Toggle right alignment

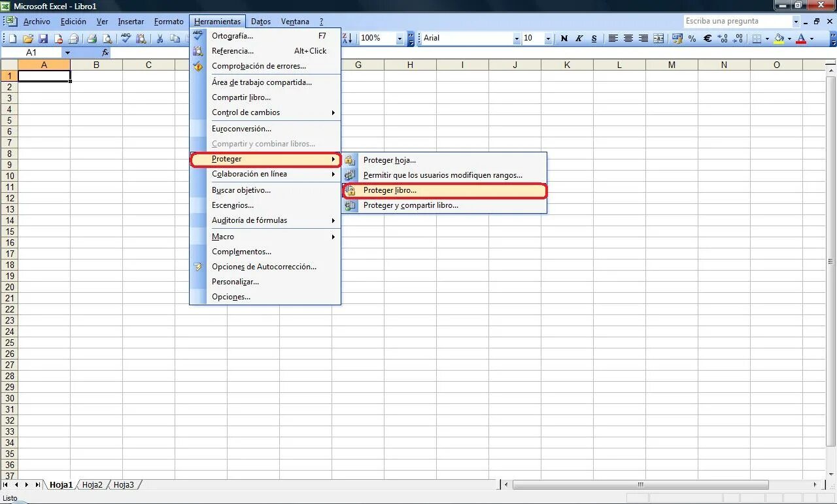643,39
